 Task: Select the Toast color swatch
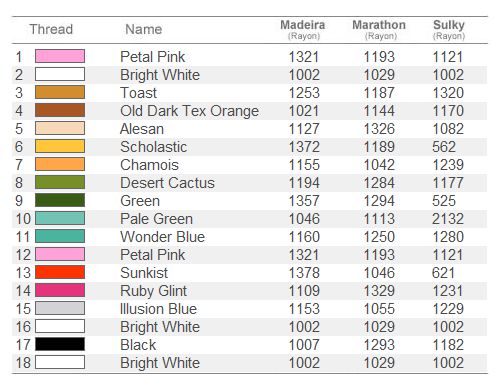coord(60,92)
